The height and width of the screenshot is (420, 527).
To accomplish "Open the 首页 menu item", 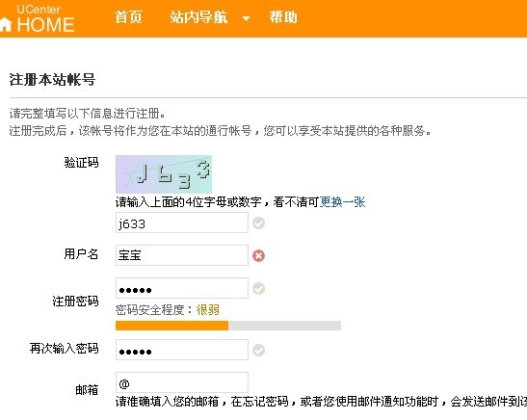I will pos(128,17).
